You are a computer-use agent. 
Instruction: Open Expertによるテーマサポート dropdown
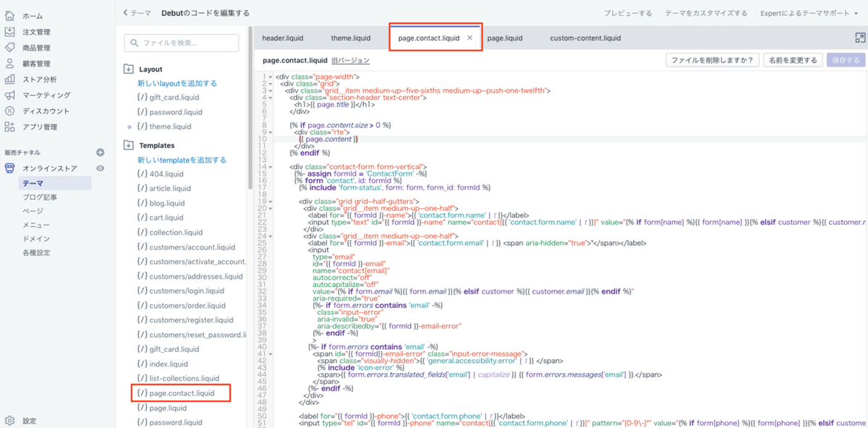click(809, 13)
